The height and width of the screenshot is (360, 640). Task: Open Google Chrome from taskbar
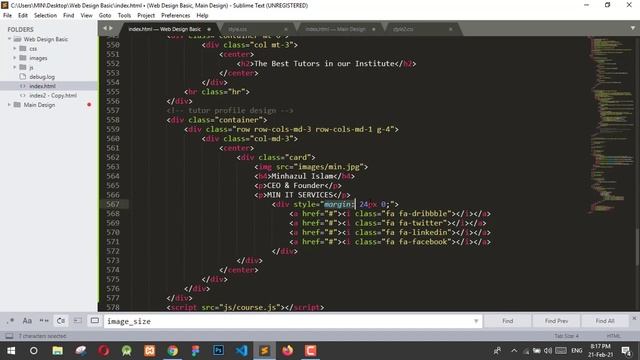pos(173,351)
